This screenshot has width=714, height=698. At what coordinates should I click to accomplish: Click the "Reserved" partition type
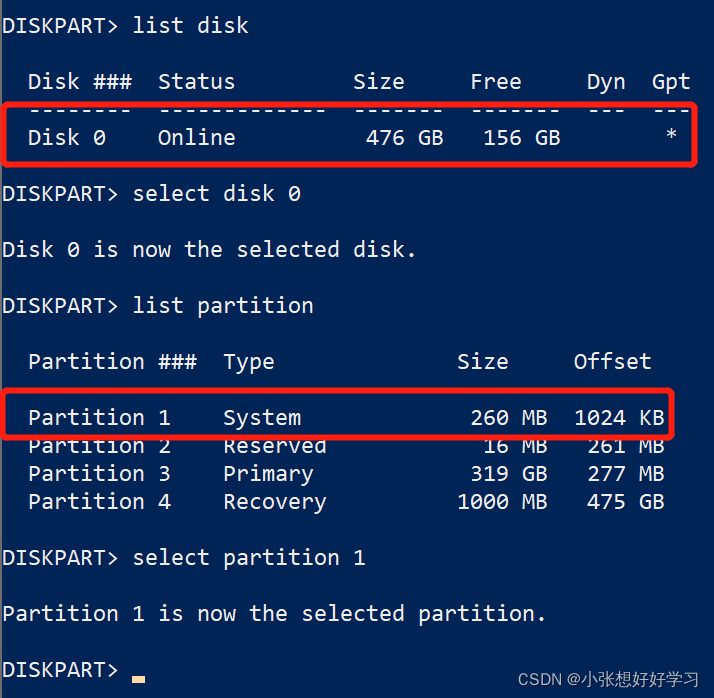coord(275,446)
